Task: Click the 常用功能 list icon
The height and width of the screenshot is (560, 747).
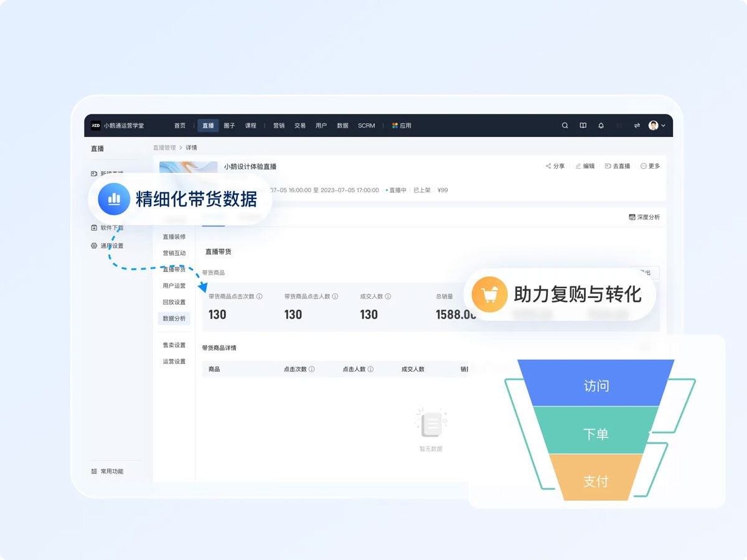Action: pyautogui.click(x=94, y=472)
